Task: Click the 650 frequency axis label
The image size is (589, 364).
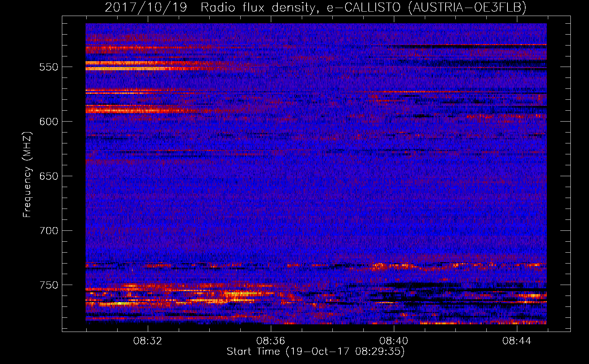Action: tap(49, 177)
